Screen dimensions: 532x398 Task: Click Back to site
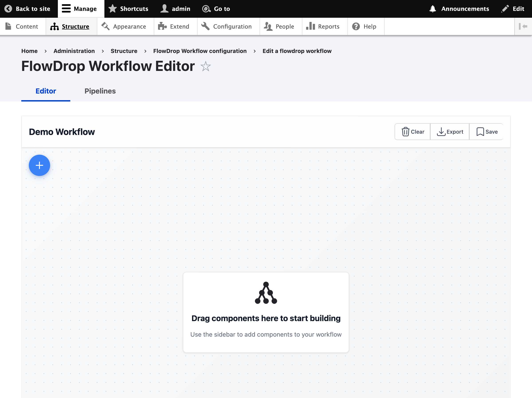pos(27,8)
